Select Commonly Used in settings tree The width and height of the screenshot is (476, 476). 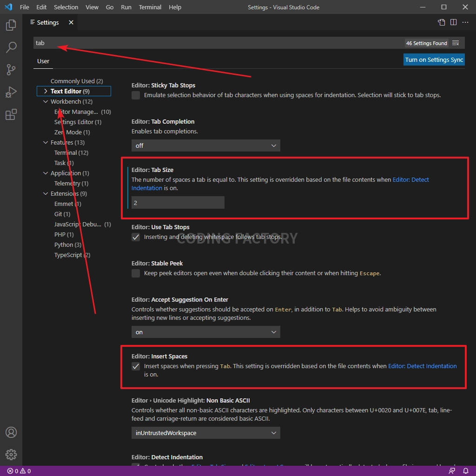coord(77,81)
